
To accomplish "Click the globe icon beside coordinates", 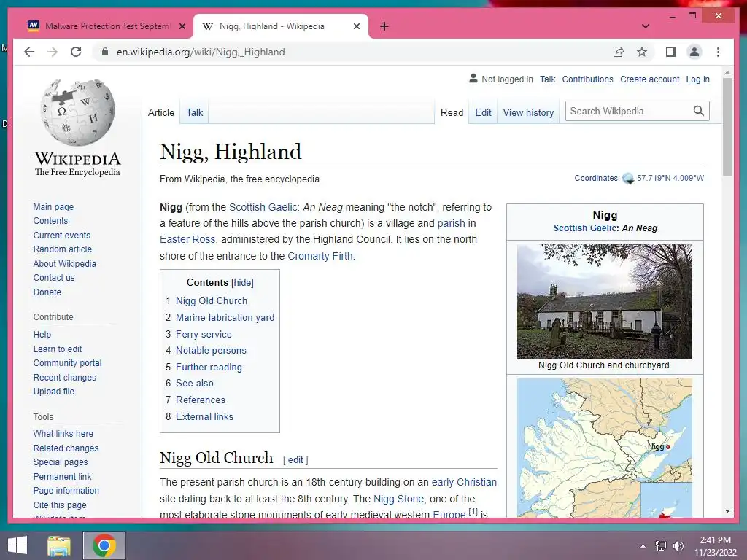I will 628,179.
